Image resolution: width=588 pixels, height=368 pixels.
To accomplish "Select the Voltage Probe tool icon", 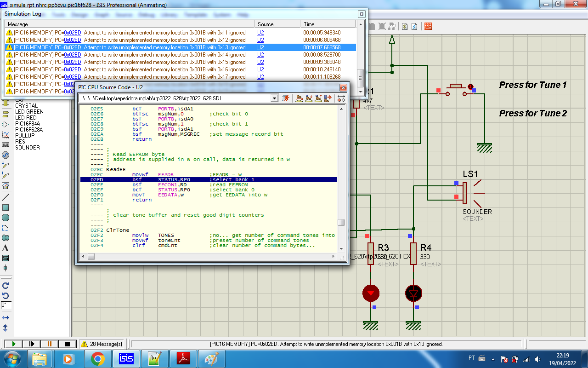I will (6, 165).
